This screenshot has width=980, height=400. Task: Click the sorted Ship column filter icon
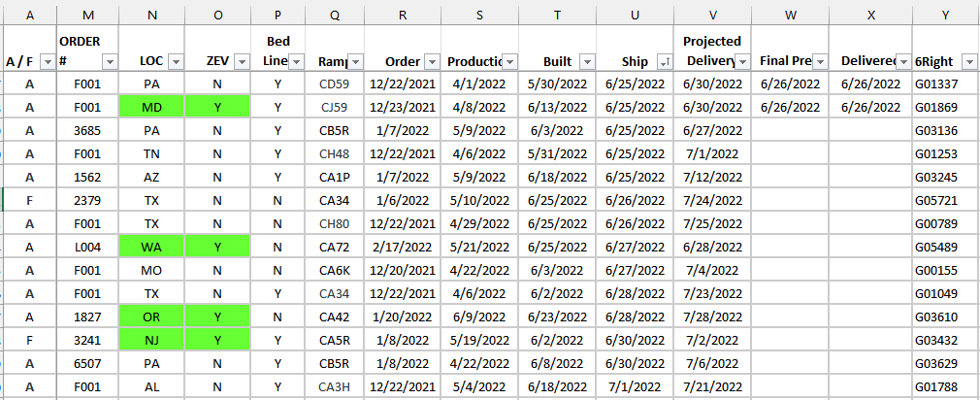(x=665, y=61)
